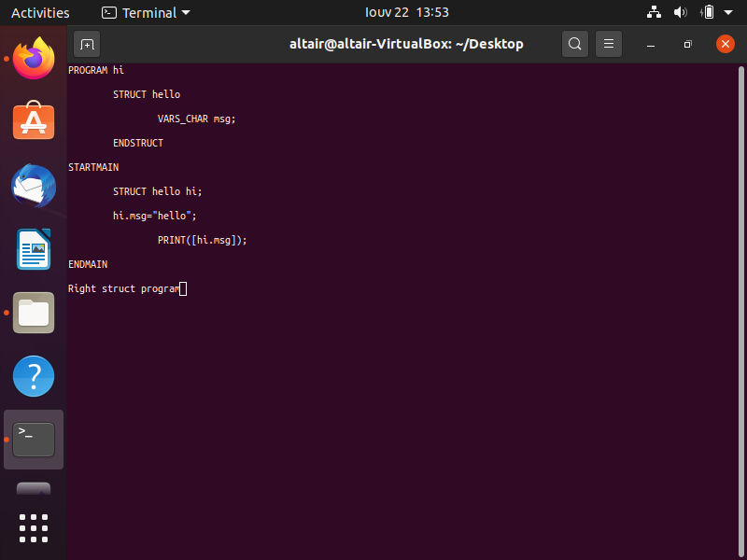Open the Help app from the dock
Screen dimensions: 747x560
[33, 375]
